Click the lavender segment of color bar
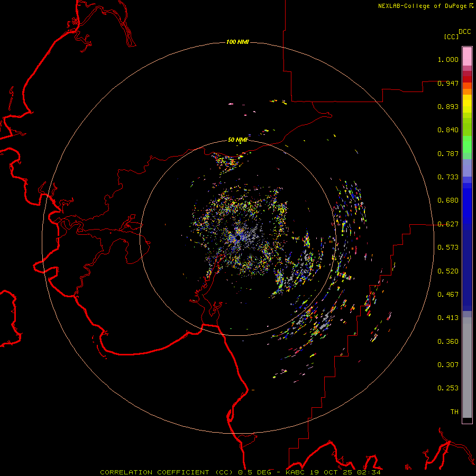The image size is (476, 476). point(467,168)
